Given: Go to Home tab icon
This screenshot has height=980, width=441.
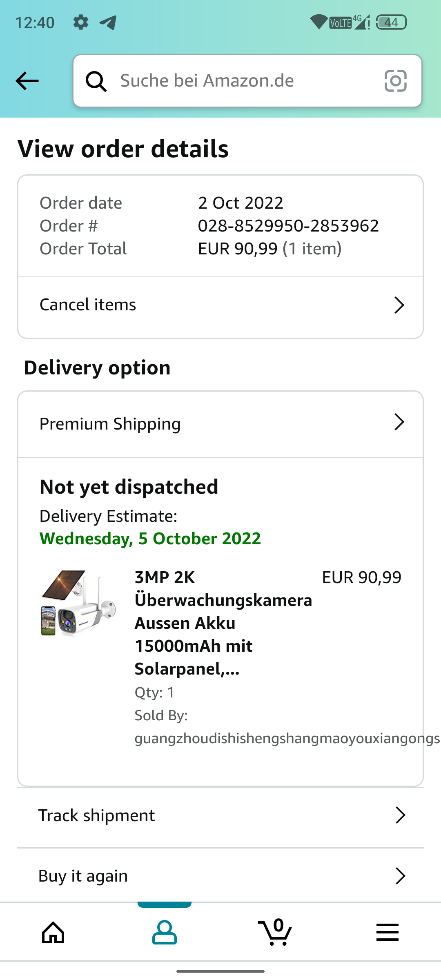Looking at the screenshot, I should 53,933.
